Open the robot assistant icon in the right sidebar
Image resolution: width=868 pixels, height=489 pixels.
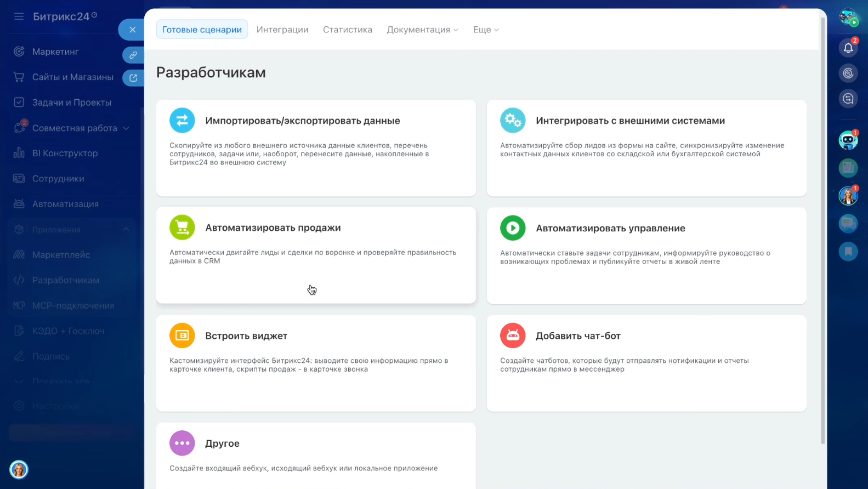(848, 140)
